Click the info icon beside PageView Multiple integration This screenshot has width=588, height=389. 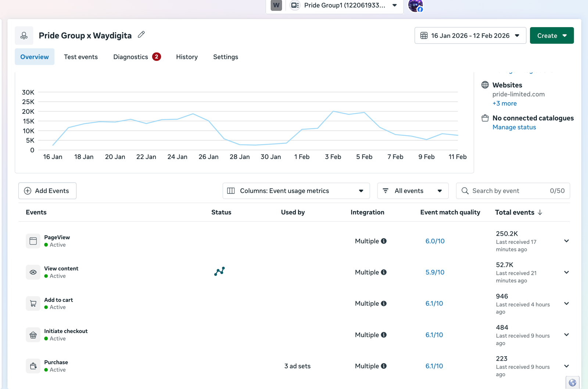point(384,241)
